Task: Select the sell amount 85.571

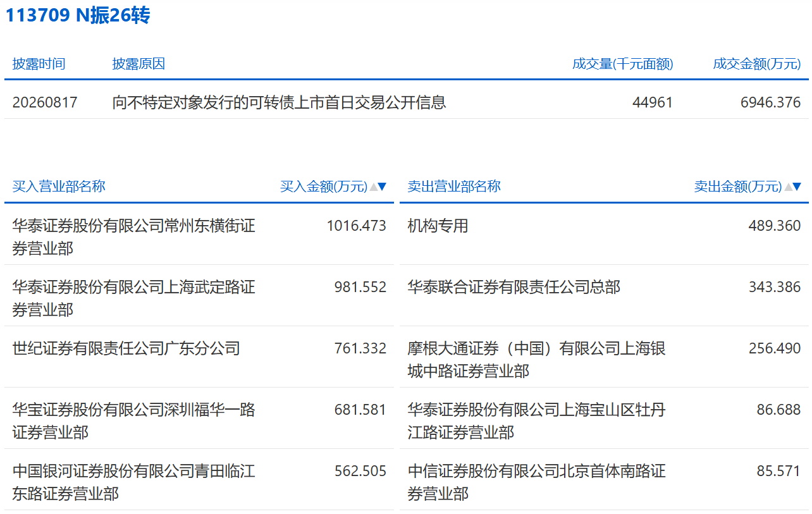Action: [778, 471]
